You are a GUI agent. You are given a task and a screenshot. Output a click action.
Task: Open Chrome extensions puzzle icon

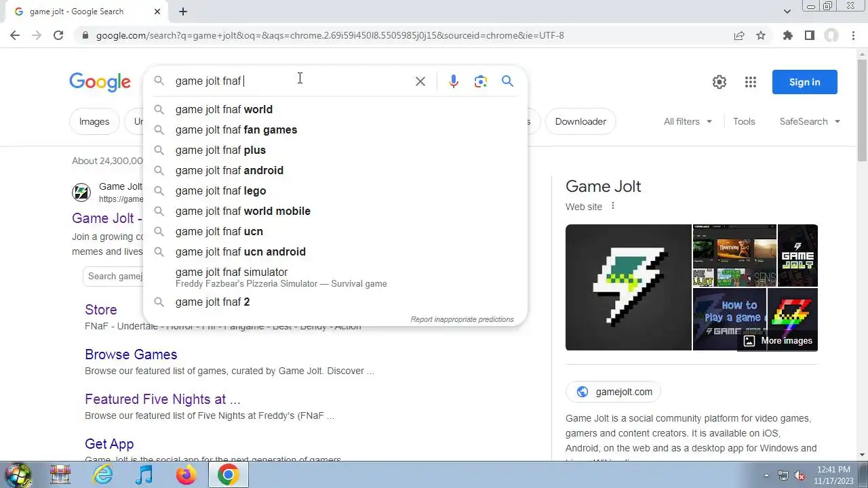coord(787,35)
